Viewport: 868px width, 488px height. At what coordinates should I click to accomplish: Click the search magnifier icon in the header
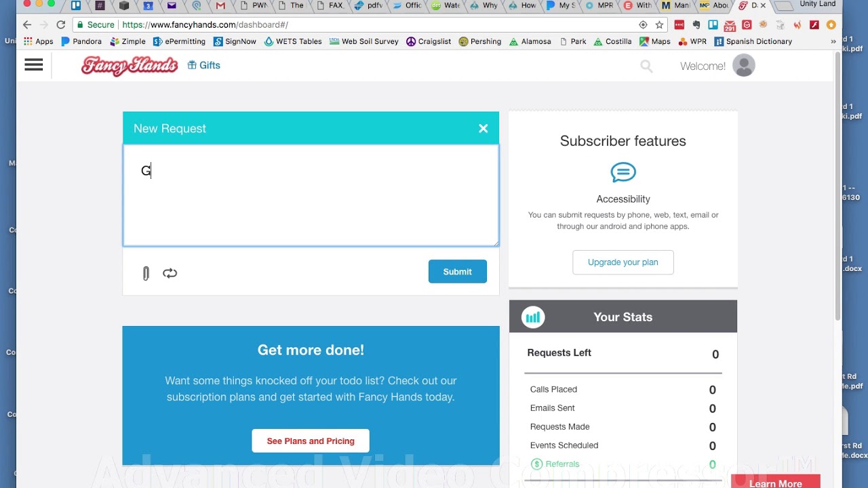pyautogui.click(x=646, y=66)
